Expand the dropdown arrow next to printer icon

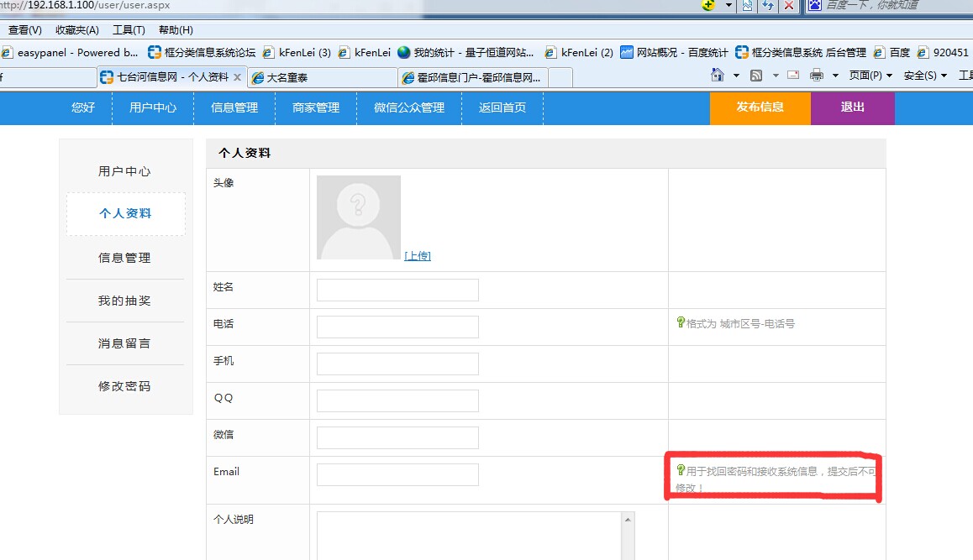835,76
